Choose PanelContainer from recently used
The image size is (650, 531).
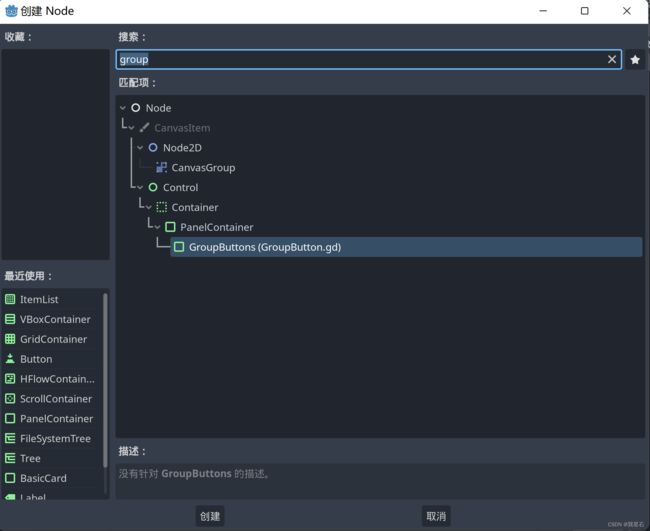56,419
